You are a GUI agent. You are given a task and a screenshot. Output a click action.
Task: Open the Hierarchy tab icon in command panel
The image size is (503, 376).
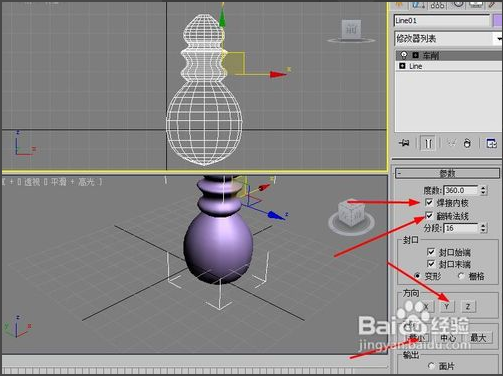(x=437, y=5)
